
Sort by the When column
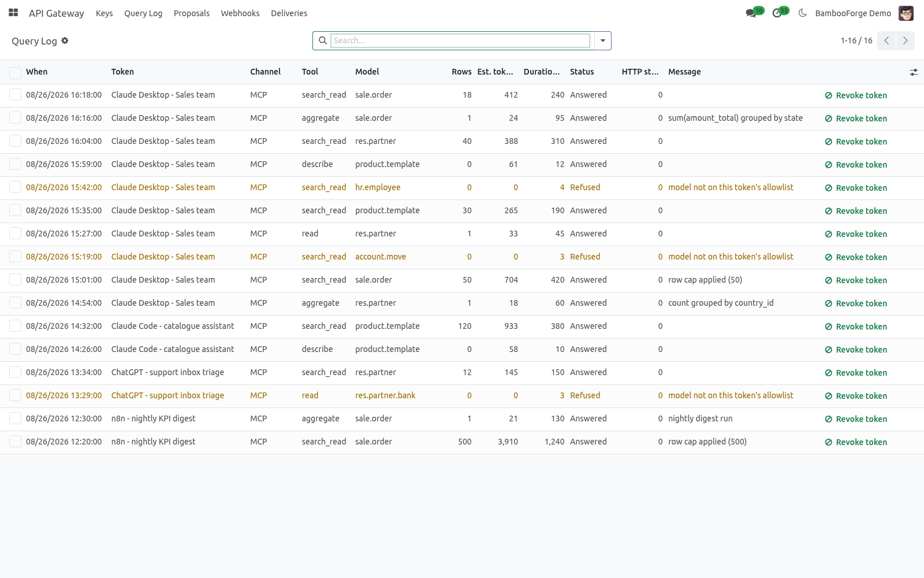click(x=36, y=72)
